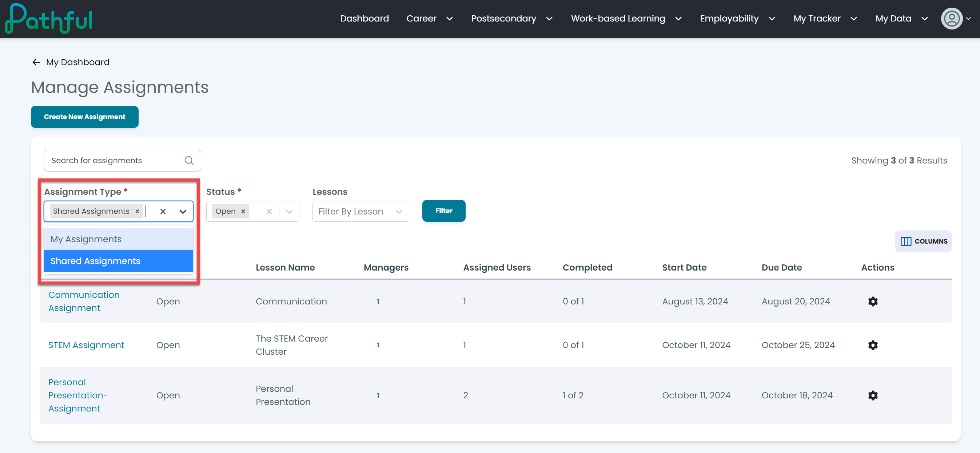
Task: Click the 'Personal Presentation' lesson name cell
Action: pos(283,395)
